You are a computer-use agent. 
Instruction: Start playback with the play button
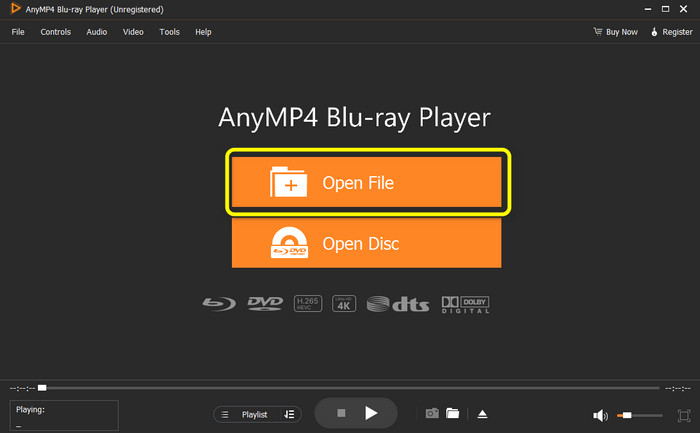(x=371, y=413)
